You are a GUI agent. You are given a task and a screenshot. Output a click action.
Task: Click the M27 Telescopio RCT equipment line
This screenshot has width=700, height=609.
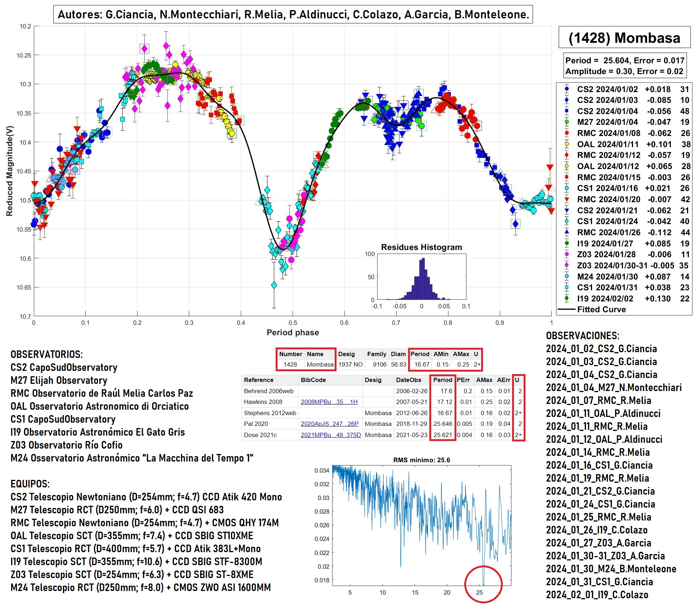point(117,510)
